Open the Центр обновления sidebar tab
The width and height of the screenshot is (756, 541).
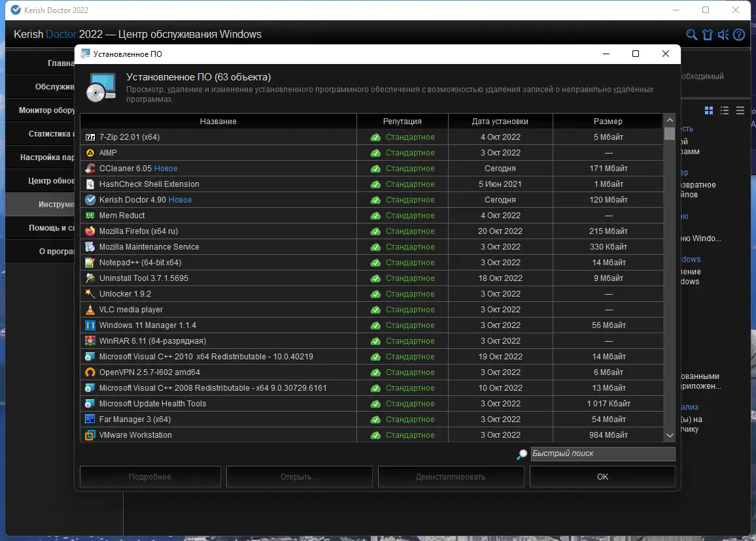41,180
